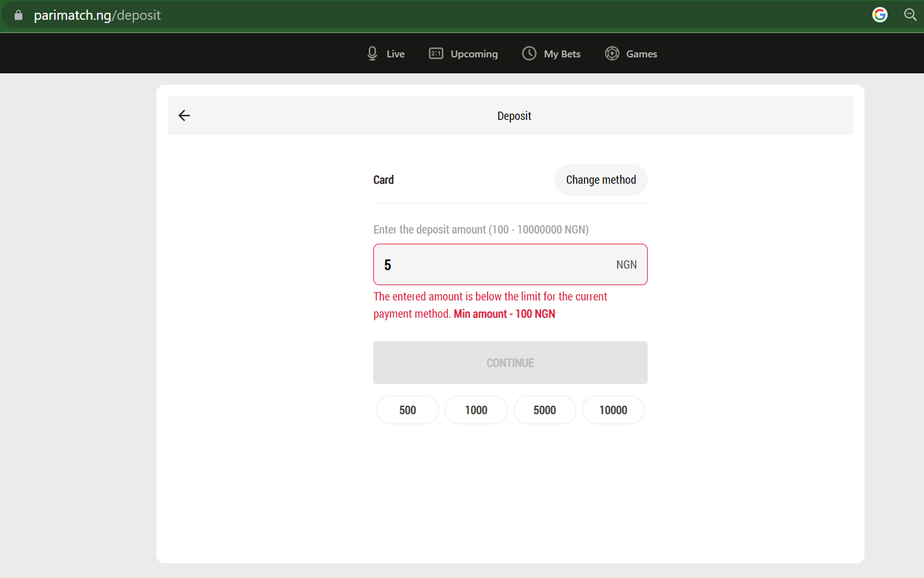The width and height of the screenshot is (924, 578).
Task: Open the Live menu item
Action: pos(386,54)
